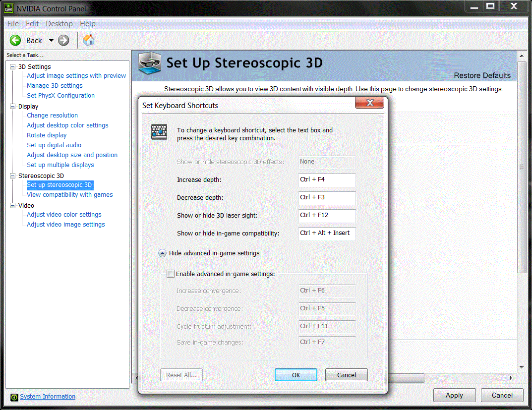
Task: Click the Reset All... button
Action: point(181,375)
